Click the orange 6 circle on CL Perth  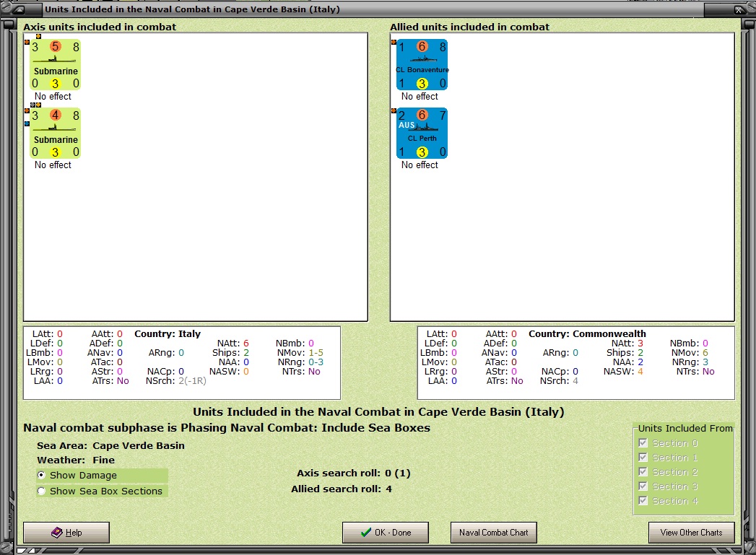point(422,115)
